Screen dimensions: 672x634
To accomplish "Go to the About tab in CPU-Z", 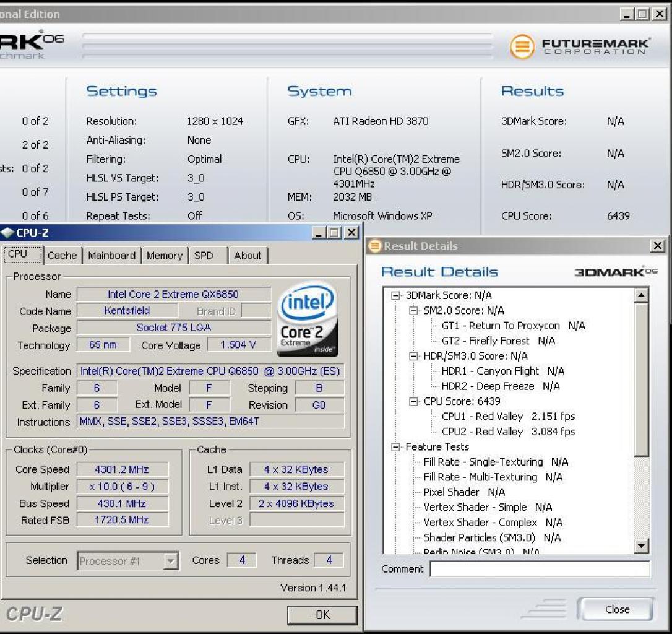I will (x=248, y=256).
